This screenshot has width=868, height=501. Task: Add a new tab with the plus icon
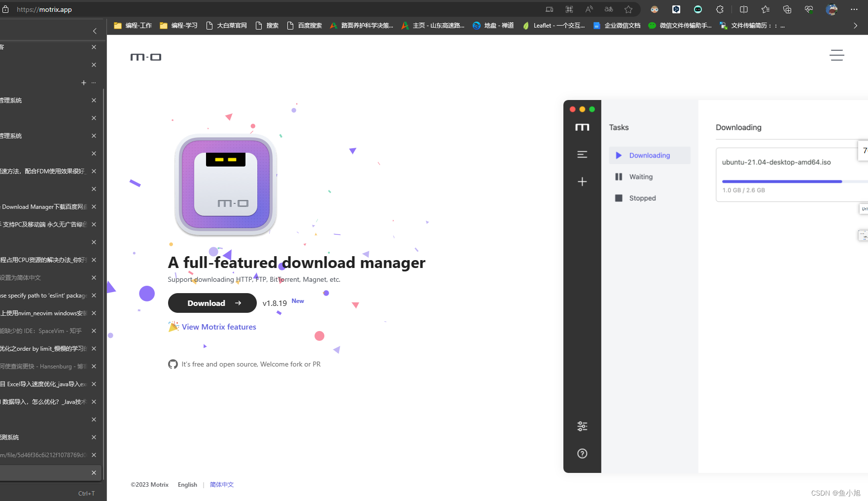click(x=83, y=83)
